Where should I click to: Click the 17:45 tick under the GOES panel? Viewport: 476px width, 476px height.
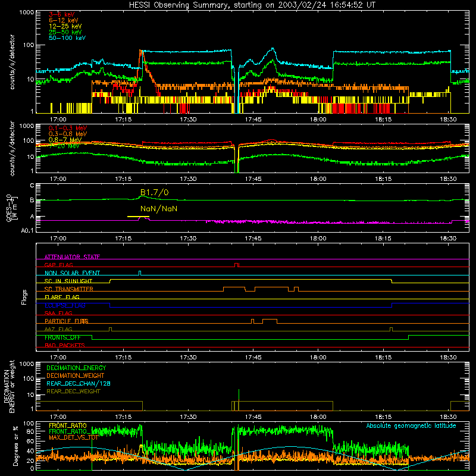253,239
